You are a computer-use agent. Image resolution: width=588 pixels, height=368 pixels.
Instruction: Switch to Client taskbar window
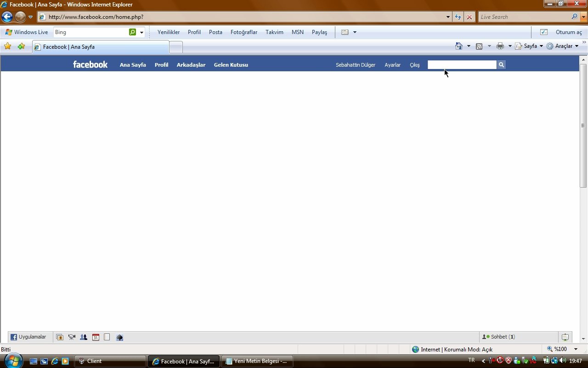point(110,361)
